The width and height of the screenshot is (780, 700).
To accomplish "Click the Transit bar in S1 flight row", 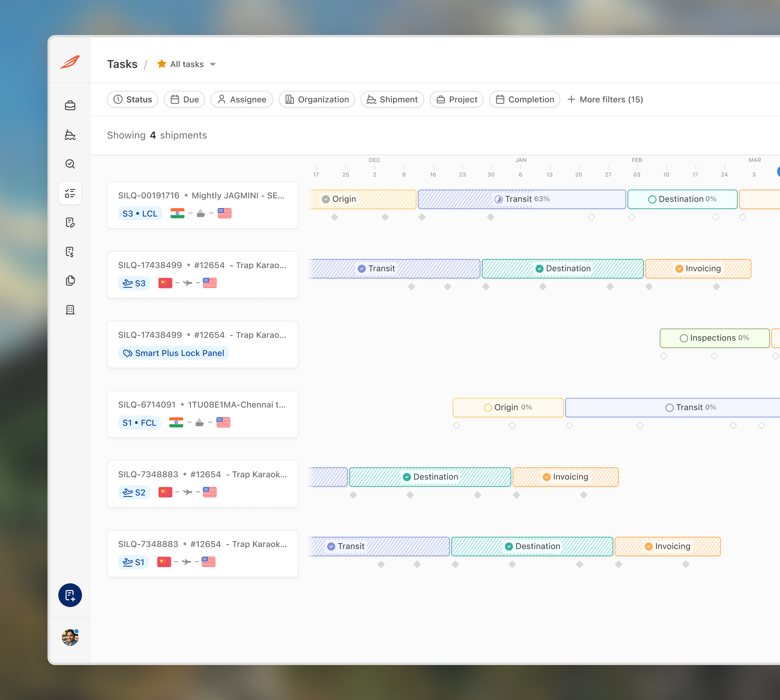I will (x=379, y=547).
